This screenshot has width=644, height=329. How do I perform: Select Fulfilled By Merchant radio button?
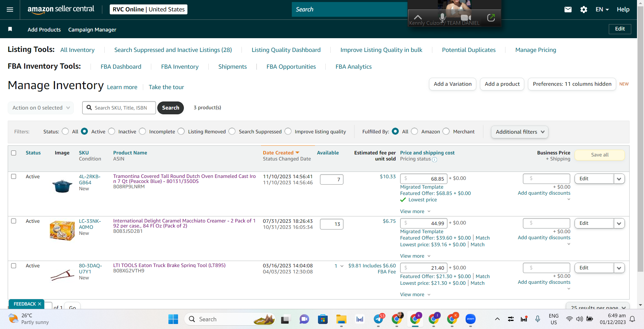click(446, 131)
